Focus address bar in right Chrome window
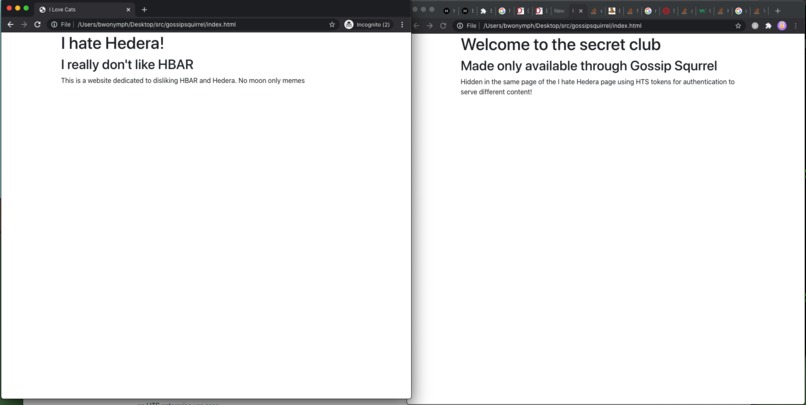The height and width of the screenshot is (405, 806). pos(599,26)
